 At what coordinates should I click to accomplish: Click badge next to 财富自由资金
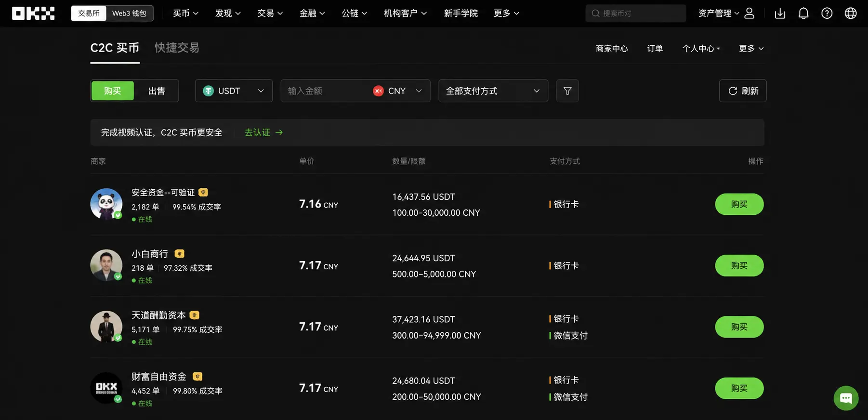(x=197, y=376)
